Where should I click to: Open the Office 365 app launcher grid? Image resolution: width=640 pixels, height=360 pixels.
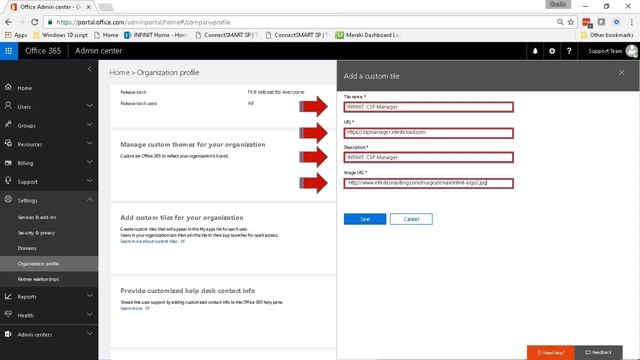[9, 51]
